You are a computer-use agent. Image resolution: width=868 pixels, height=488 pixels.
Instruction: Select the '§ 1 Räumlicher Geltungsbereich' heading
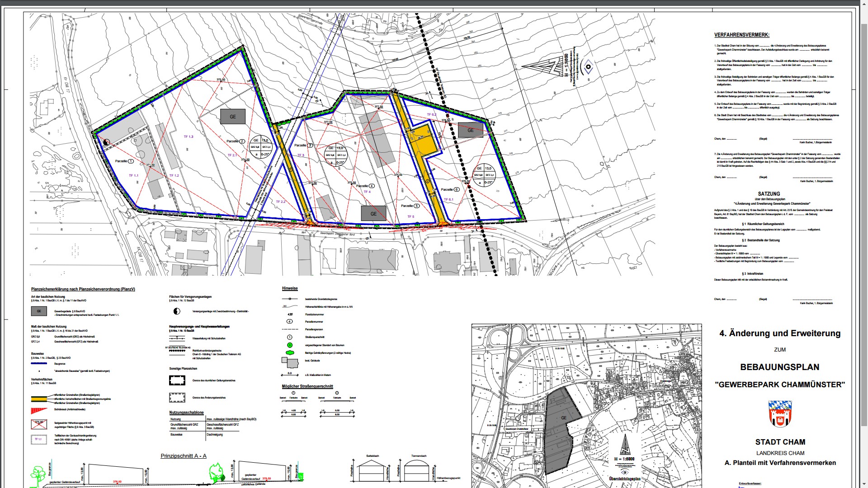(763, 224)
